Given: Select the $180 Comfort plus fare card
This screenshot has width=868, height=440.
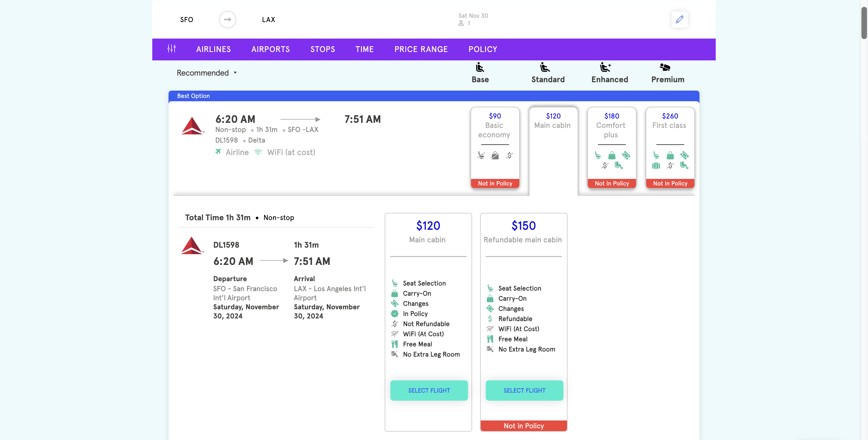Looking at the screenshot, I should [x=611, y=147].
